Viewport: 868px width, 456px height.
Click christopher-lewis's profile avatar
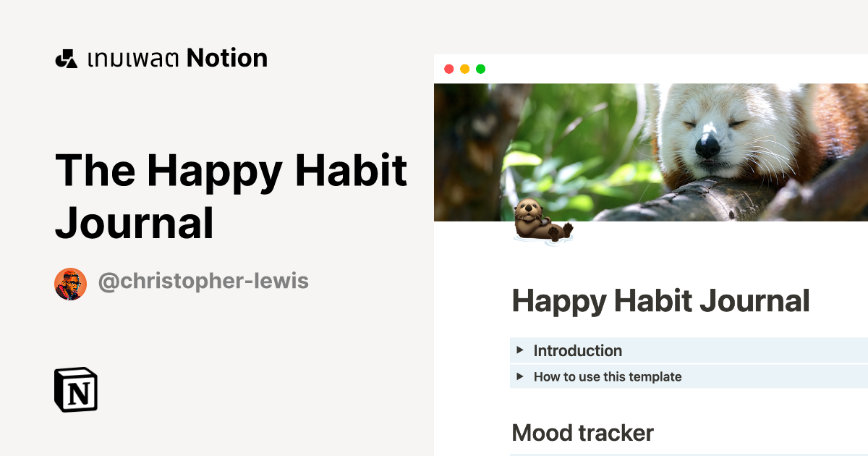click(70, 282)
